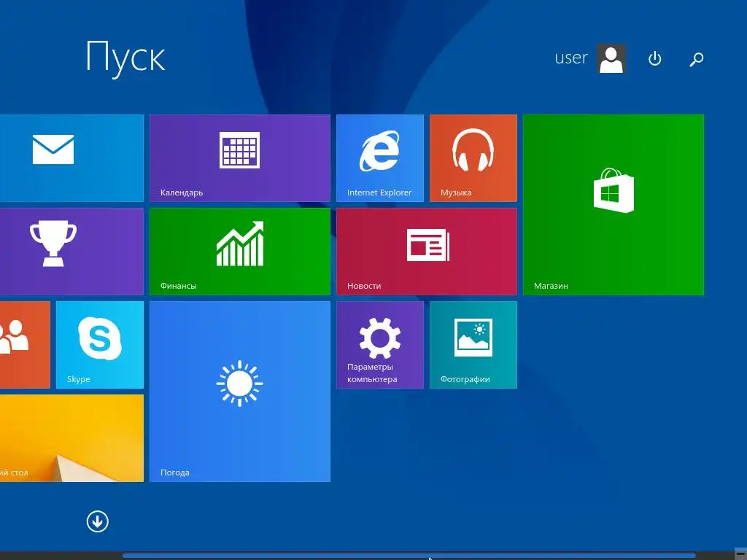The width and height of the screenshot is (747, 560).
Task: Launch the Internet Explorer tile
Action: tap(379, 158)
